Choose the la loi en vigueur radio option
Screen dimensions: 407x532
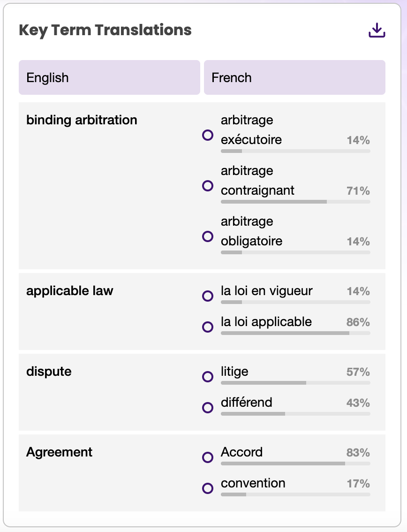coord(208,296)
